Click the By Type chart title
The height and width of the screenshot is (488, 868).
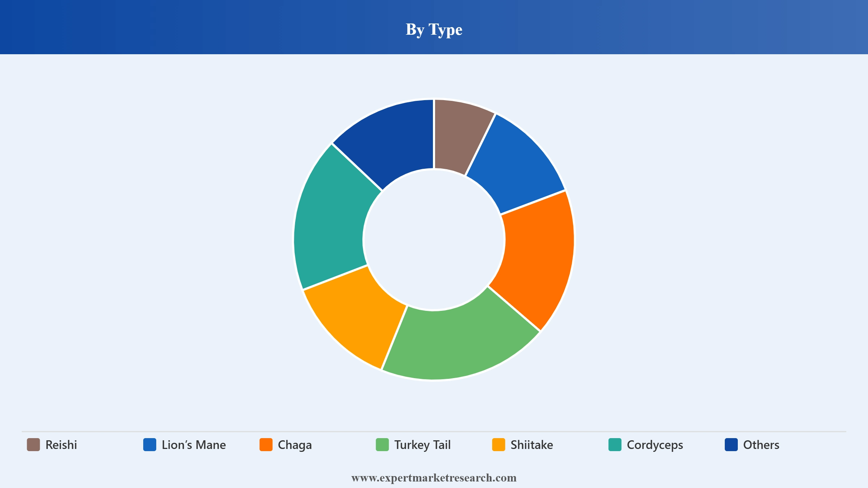(434, 29)
